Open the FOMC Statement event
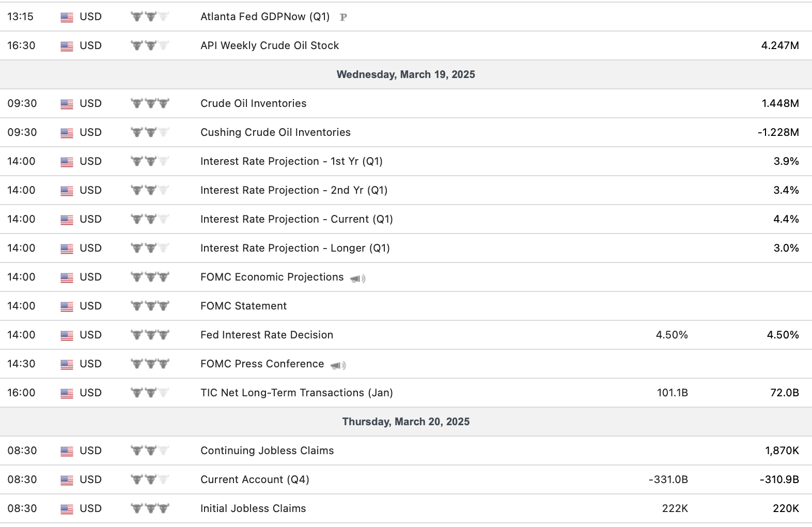Image resolution: width=812 pixels, height=527 pixels. click(243, 306)
